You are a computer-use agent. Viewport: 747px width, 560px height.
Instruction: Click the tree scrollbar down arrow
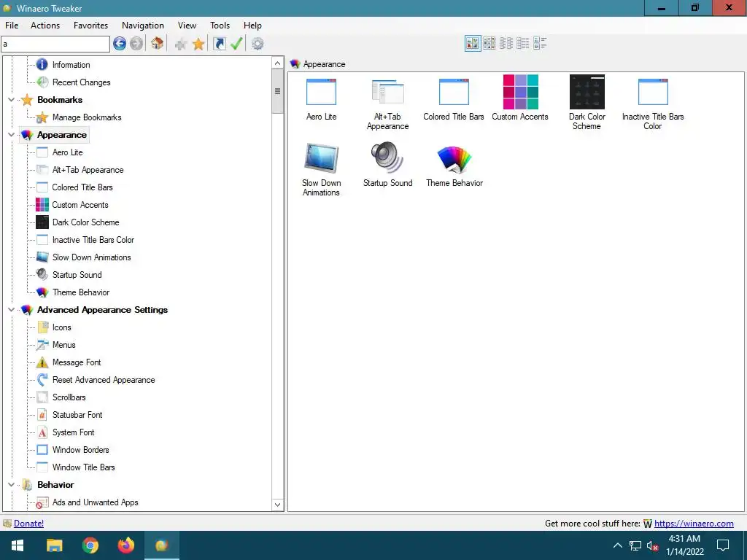(278, 505)
